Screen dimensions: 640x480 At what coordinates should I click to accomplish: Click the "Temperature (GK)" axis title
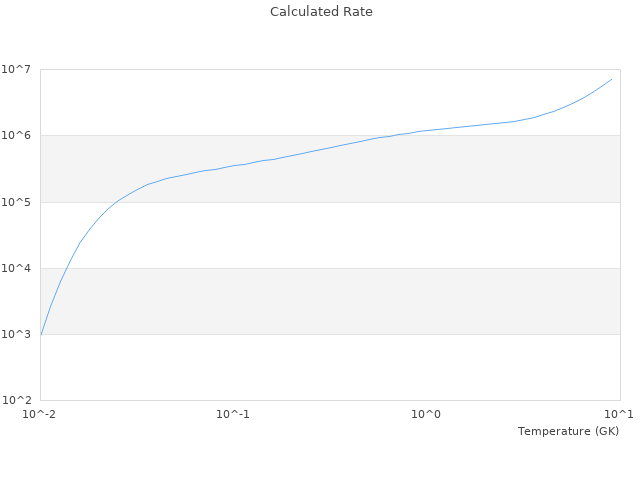568,431
